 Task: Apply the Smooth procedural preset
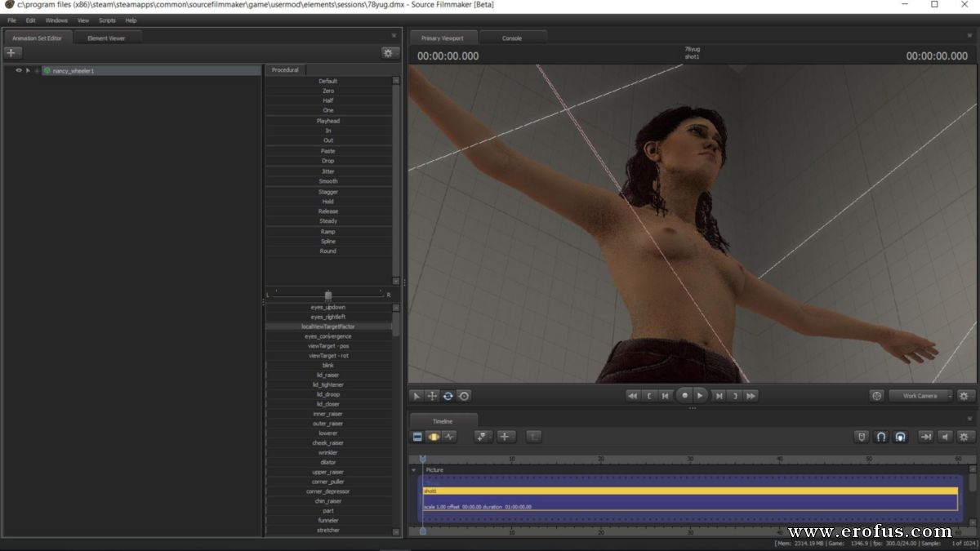point(328,181)
